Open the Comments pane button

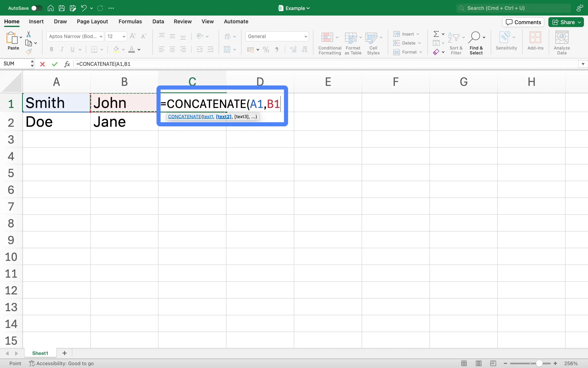[x=523, y=22]
